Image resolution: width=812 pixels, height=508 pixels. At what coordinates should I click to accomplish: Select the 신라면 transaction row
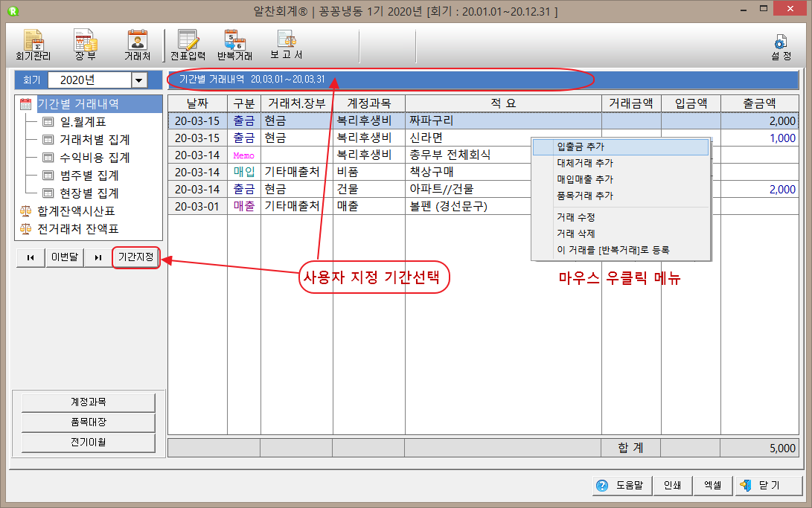coord(482,138)
